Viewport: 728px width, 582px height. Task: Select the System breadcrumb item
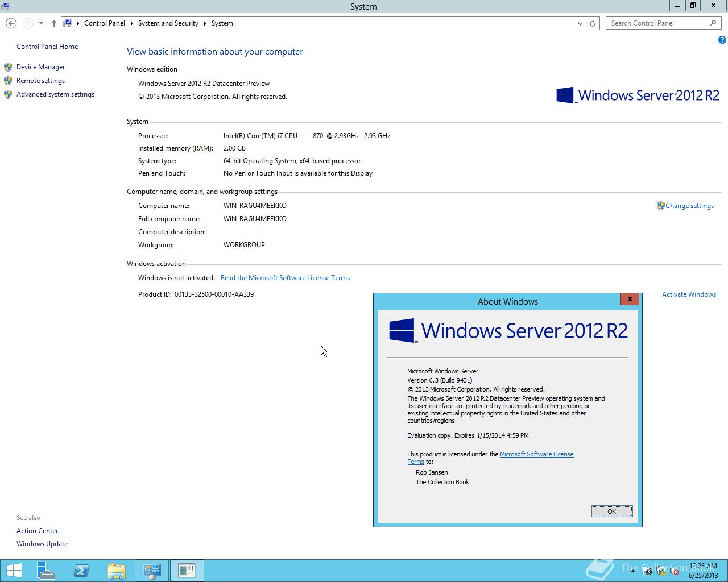[x=222, y=23]
